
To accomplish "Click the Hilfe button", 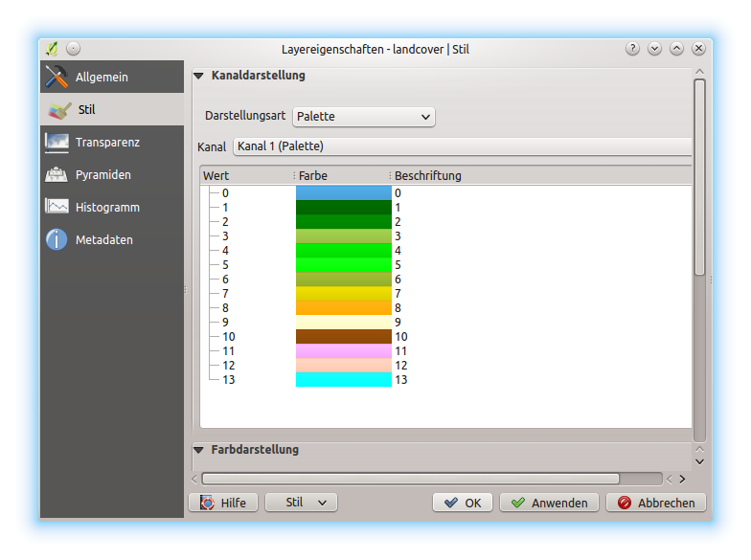I will point(223,503).
